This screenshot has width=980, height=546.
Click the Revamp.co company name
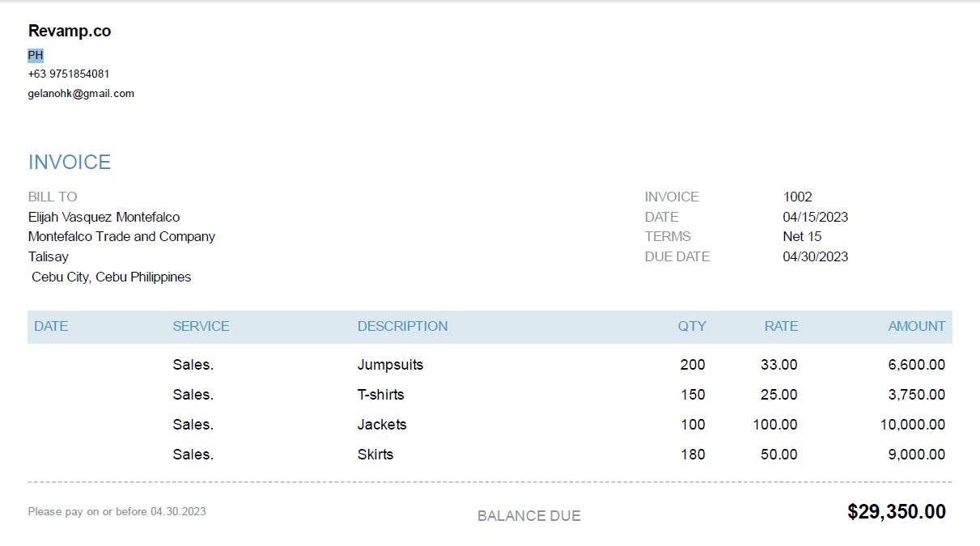(x=70, y=31)
